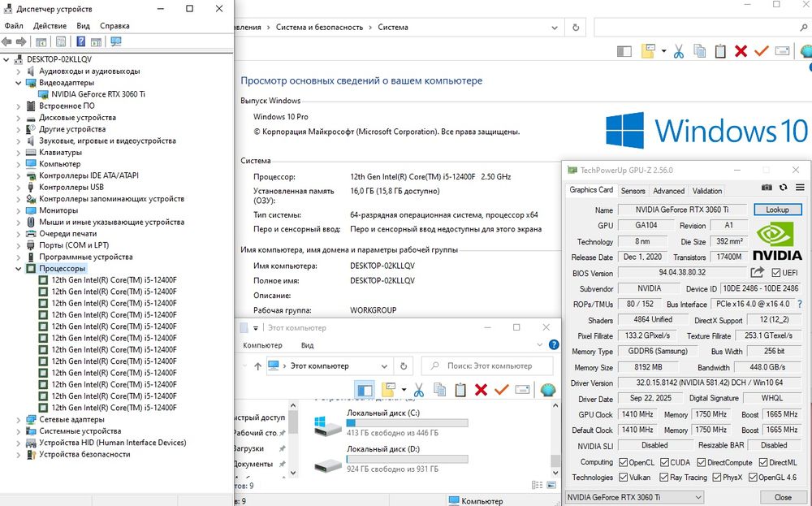Click the red delete X in System window toolbar
Screen dimensions: 812x506
pos(741,50)
